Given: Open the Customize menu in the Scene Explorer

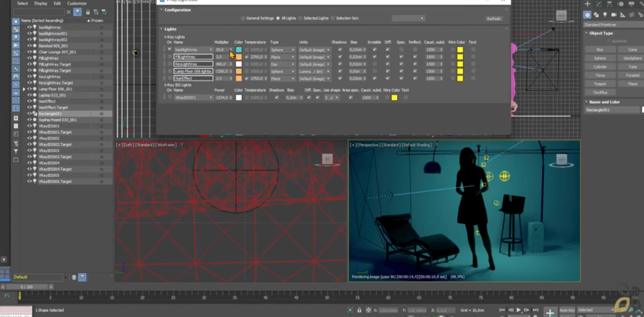Looking at the screenshot, I should pyautogui.click(x=77, y=3).
